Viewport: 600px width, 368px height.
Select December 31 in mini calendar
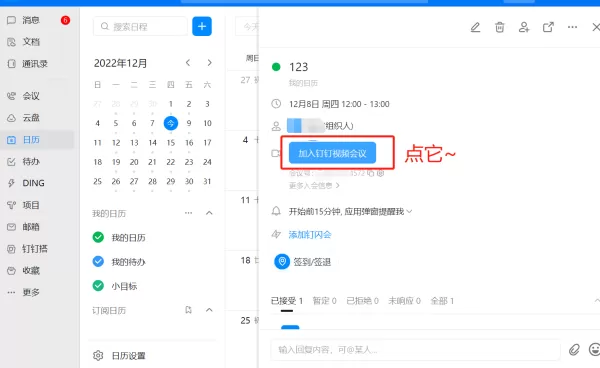(x=207, y=181)
